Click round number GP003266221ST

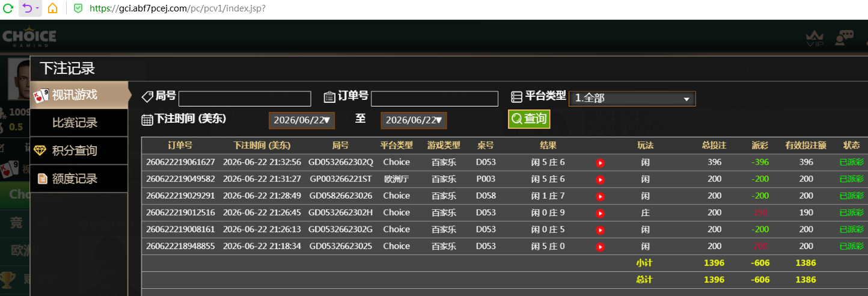tap(341, 179)
